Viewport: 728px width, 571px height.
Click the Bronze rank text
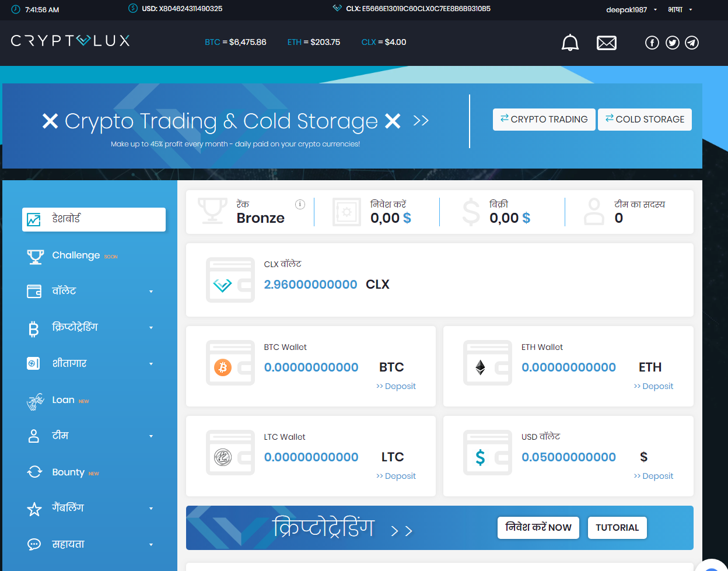click(x=261, y=218)
